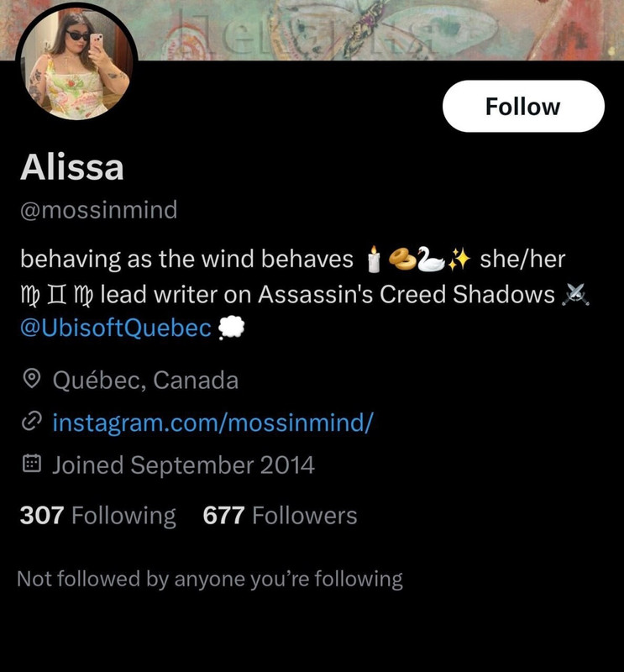Image resolution: width=624 pixels, height=672 pixels.
Task: Click the crossed swords emoji in bio
Action: (575, 295)
